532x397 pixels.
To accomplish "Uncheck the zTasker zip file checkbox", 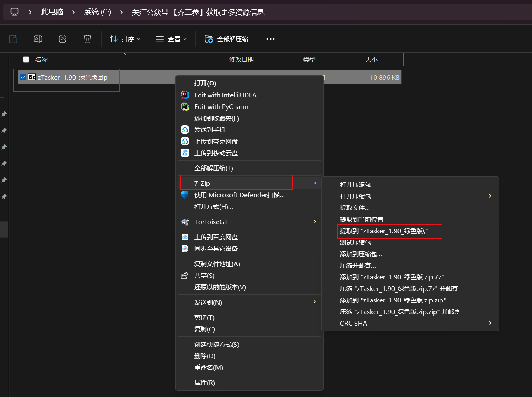I will 23,77.
